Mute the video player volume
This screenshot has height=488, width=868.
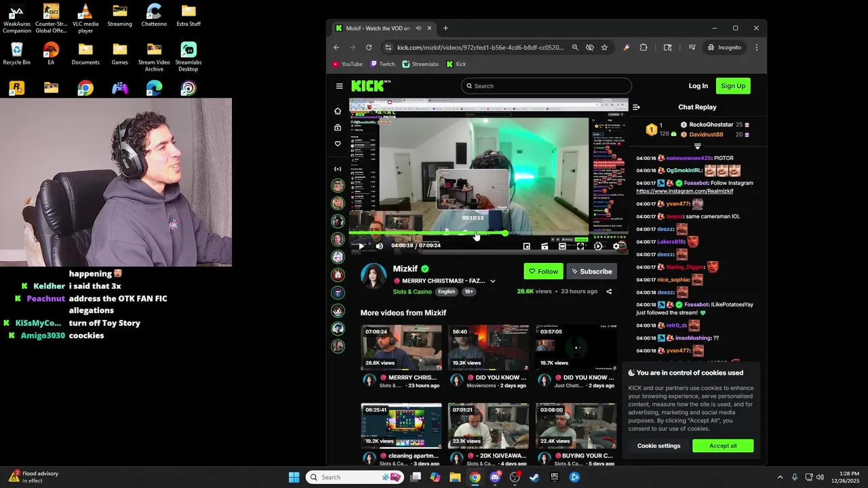[x=379, y=246]
